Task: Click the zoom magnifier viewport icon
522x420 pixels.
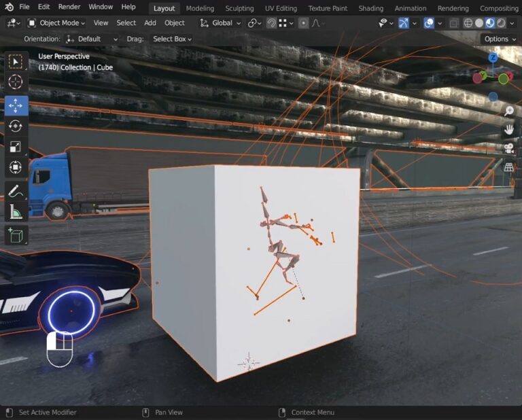Action: pos(508,111)
